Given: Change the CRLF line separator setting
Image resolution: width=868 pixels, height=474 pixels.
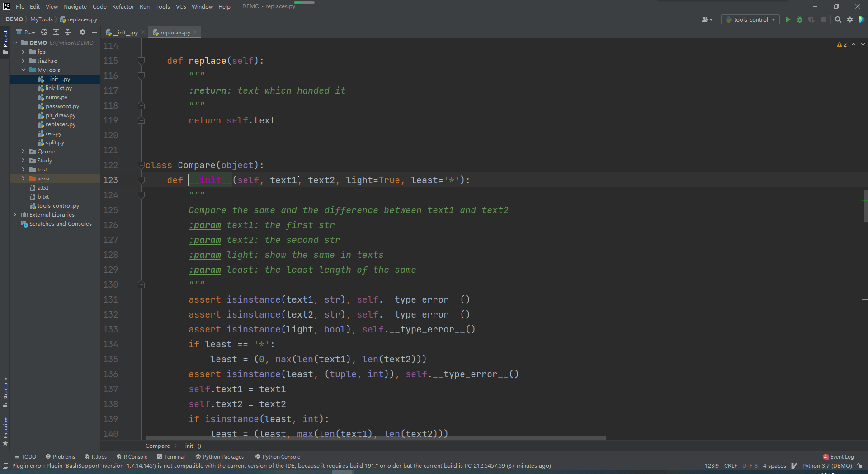Looking at the screenshot, I should (730, 466).
